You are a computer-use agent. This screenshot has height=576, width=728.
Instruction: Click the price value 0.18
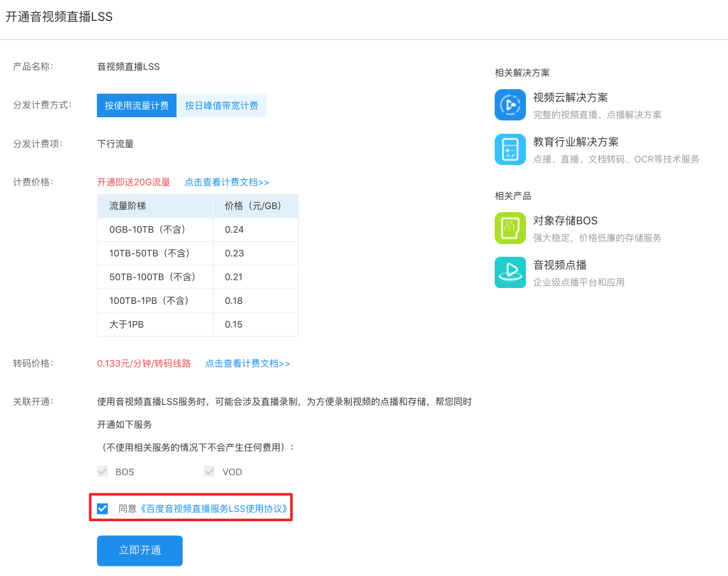click(233, 301)
